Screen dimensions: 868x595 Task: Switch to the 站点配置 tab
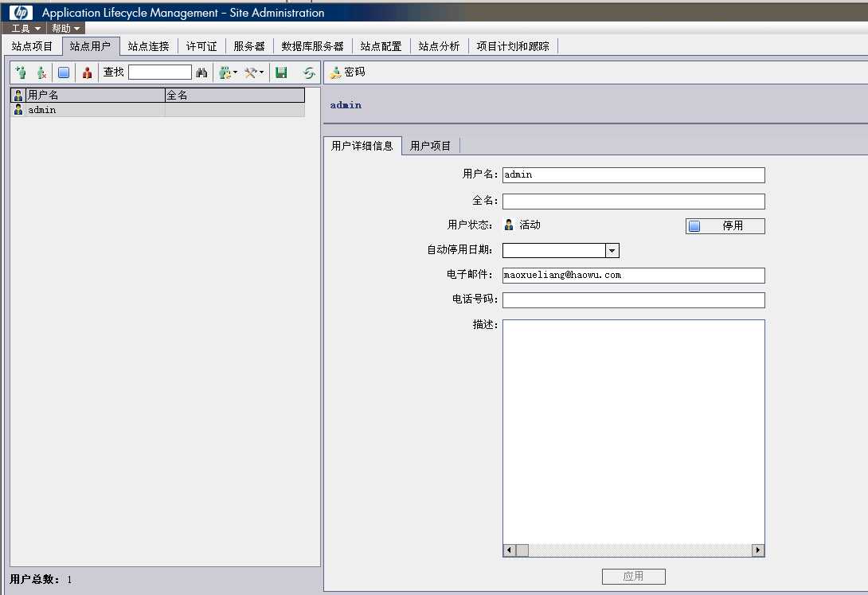point(381,46)
